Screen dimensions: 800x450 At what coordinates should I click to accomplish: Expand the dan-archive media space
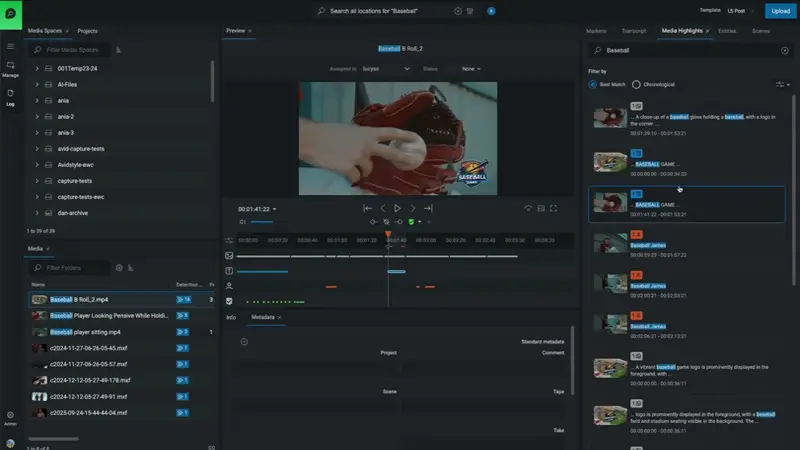tap(37, 213)
